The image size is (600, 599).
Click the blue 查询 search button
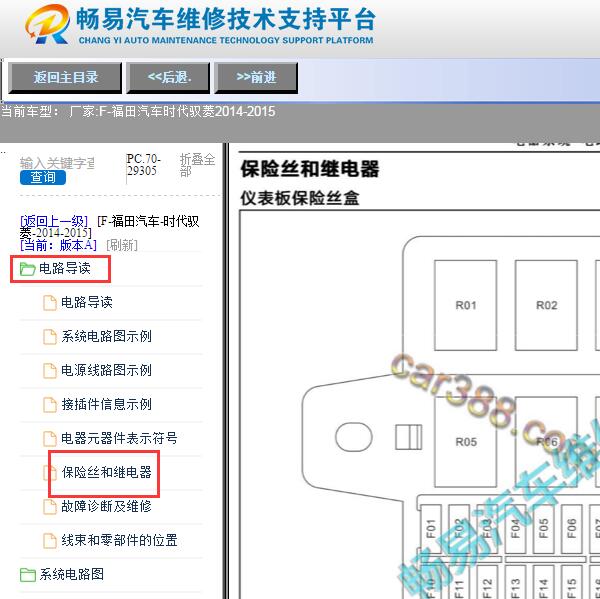point(43,178)
